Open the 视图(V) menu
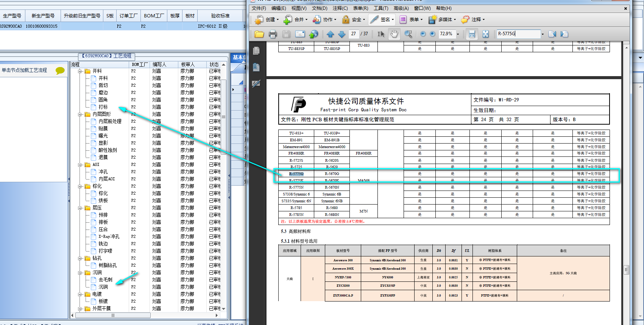This screenshot has height=325, width=644. point(299,8)
